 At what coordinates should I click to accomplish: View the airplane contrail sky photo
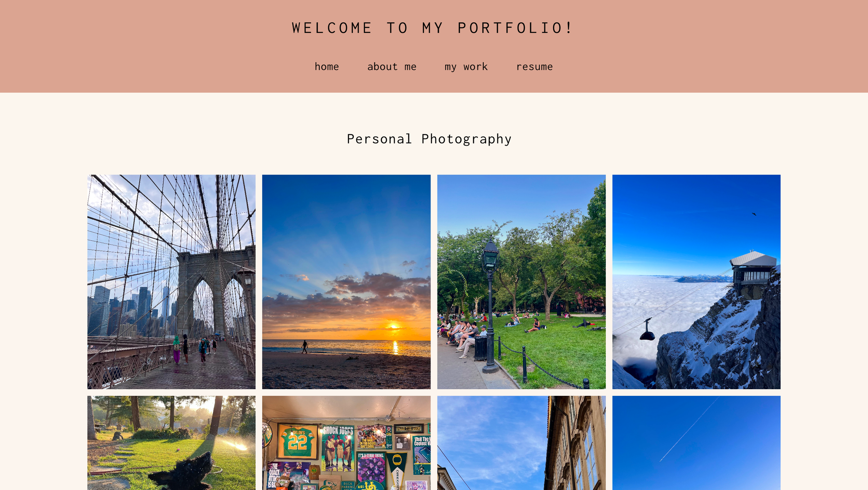pos(696,443)
